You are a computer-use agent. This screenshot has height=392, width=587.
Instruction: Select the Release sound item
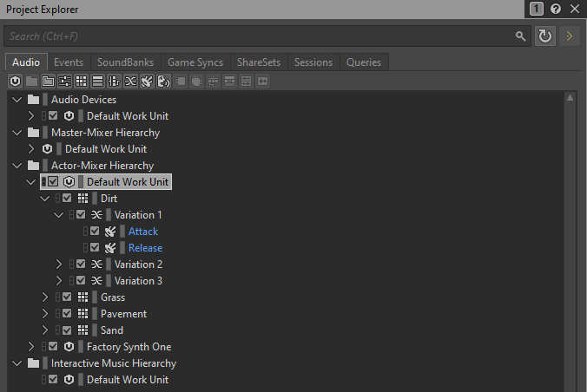[x=145, y=248]
